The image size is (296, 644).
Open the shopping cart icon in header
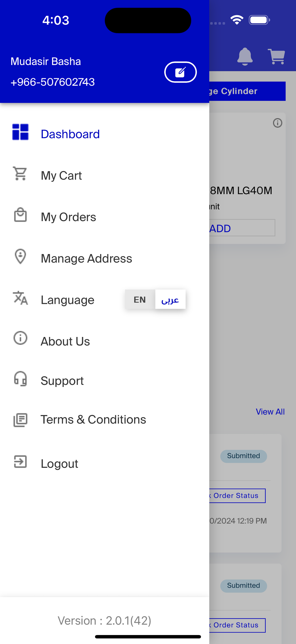[x=276, y=57]
